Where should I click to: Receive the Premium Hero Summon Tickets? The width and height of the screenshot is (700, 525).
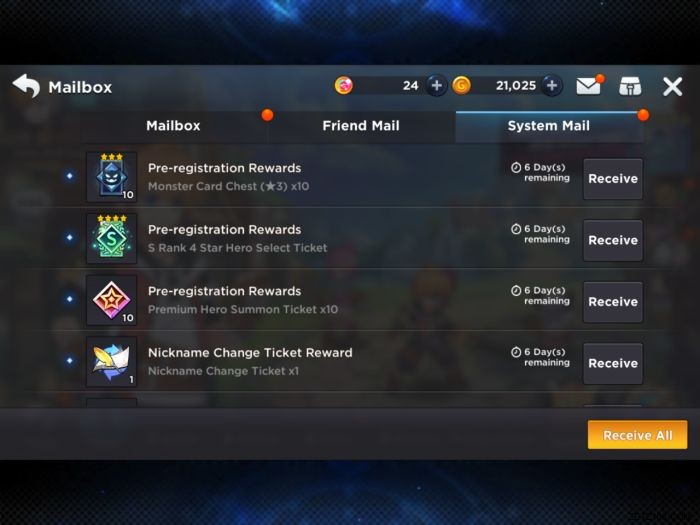click(613, 302)
